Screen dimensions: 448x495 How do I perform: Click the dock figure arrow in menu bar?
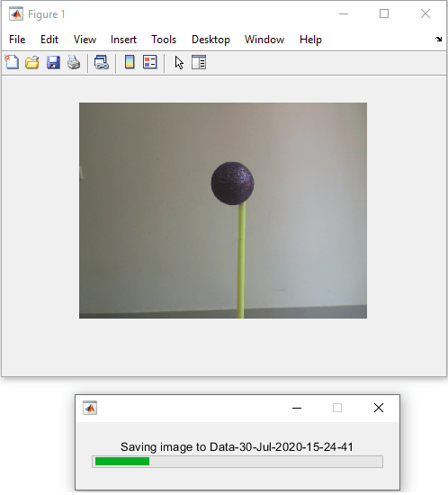point(438,39)
